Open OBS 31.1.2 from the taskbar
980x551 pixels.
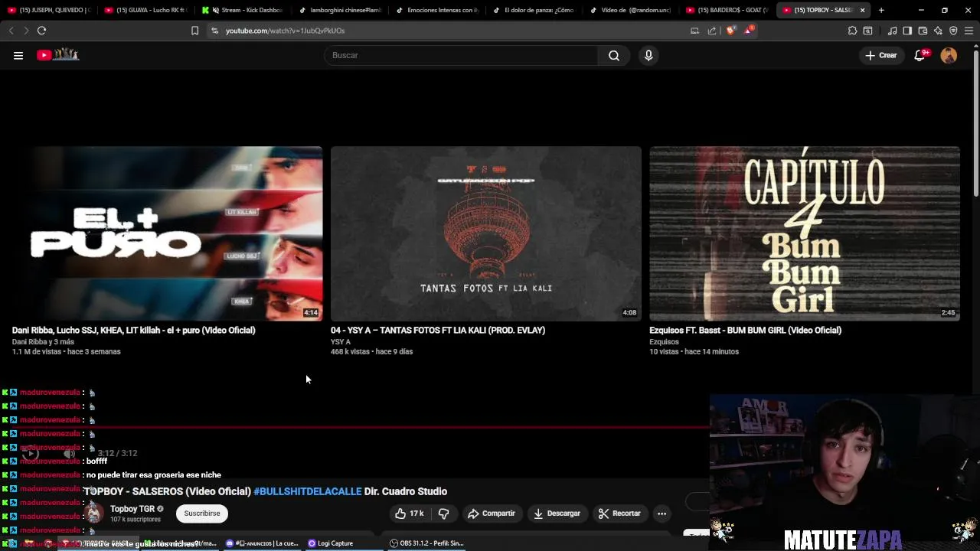tap(427, 543)
